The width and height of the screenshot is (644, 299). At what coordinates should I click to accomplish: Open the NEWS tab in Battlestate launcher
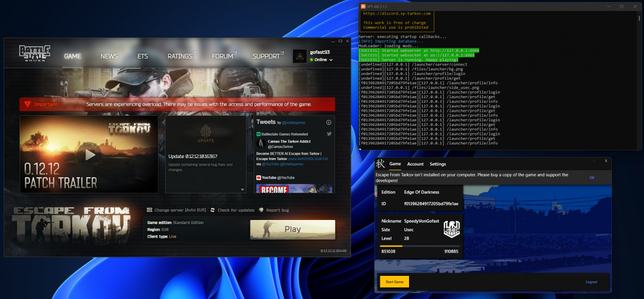point(109,56)
